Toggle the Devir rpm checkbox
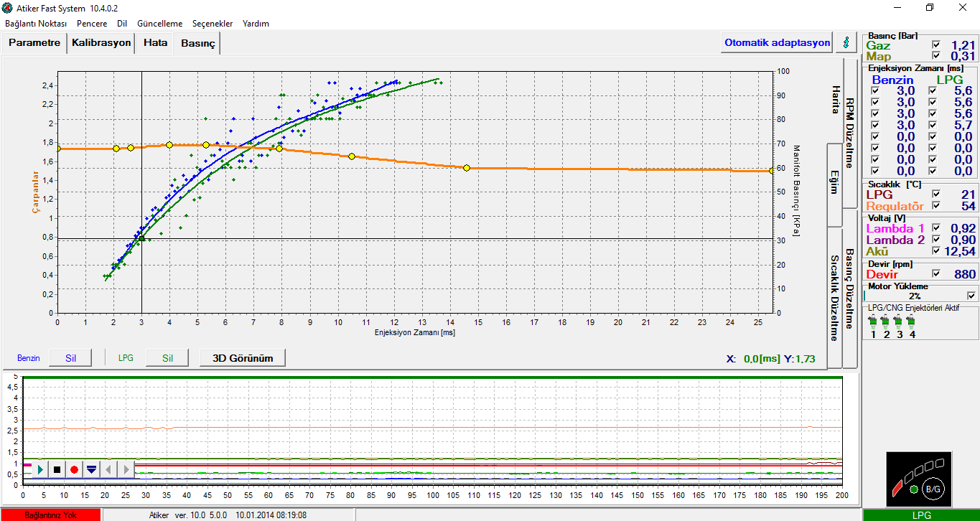This screenshot has width=980, height=521. (935, 273)
